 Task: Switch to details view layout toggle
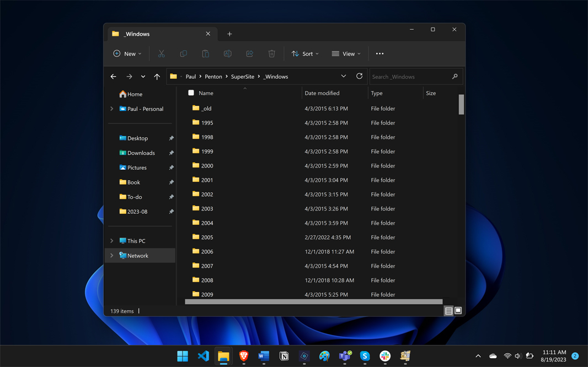click(448, 311)
